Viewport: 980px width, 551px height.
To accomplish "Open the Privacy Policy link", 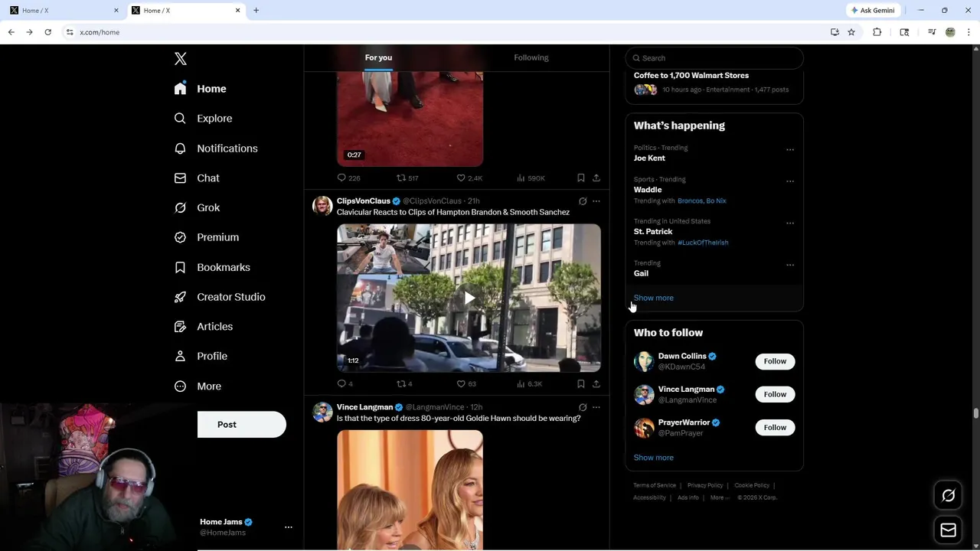I will [x=705, y=485].
